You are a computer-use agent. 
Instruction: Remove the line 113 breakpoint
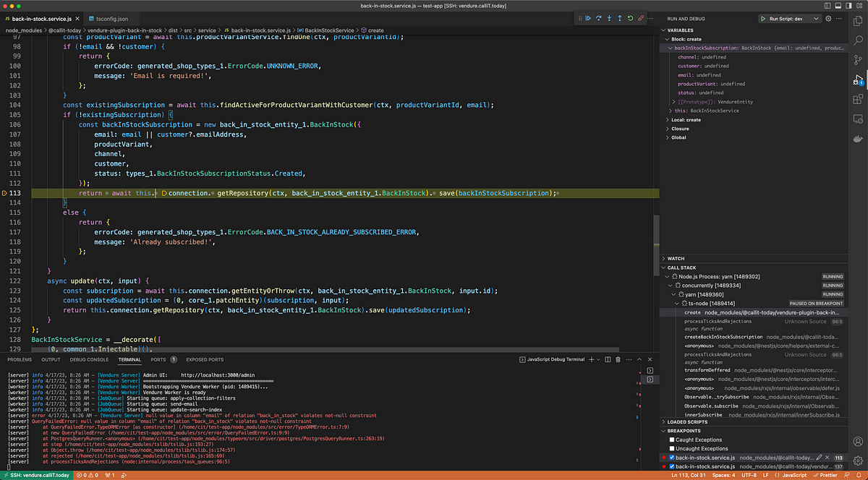tap(827, 458)
